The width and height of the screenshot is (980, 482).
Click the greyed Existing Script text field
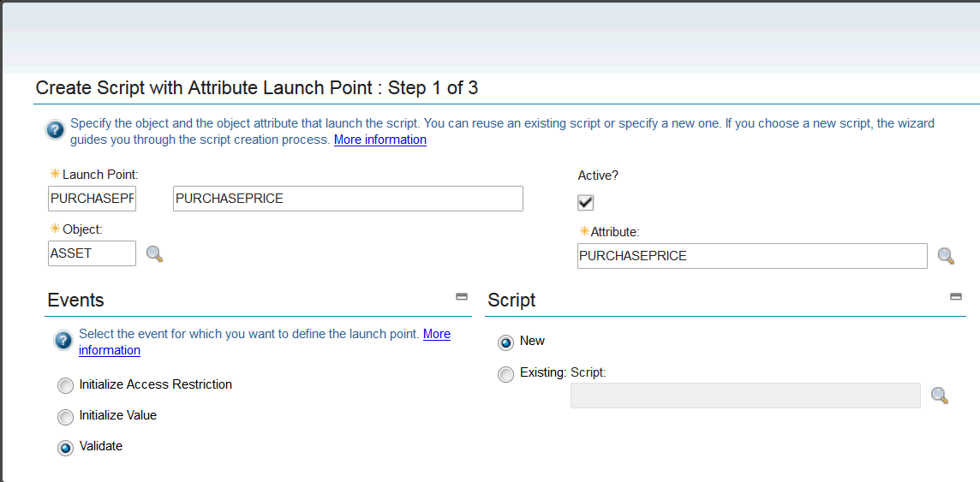(744, 396)
